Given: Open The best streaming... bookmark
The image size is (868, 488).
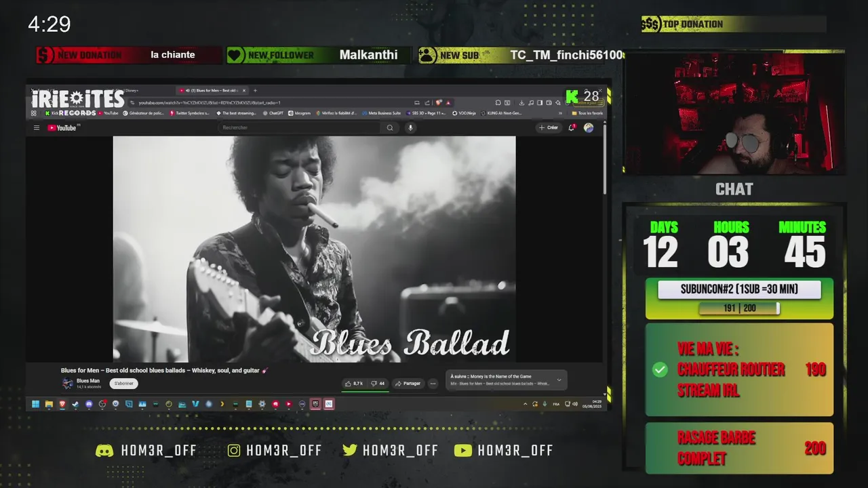Looking at the screenshot, I should [236, 113].
